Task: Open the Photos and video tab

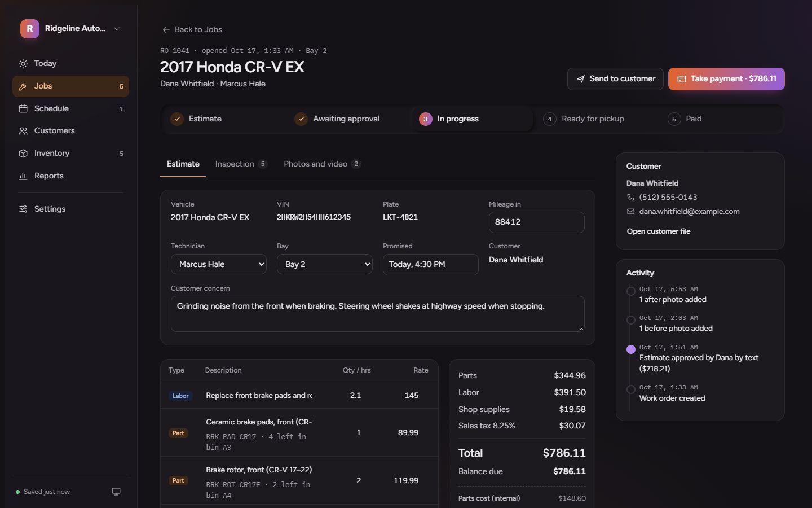Action: click(x=322, y=164)
